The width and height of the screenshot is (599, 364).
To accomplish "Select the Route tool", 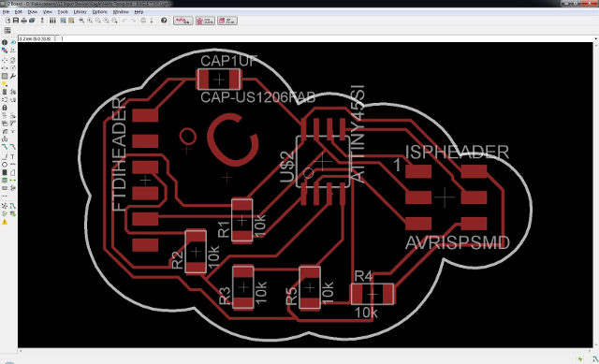I will [5, 146].
